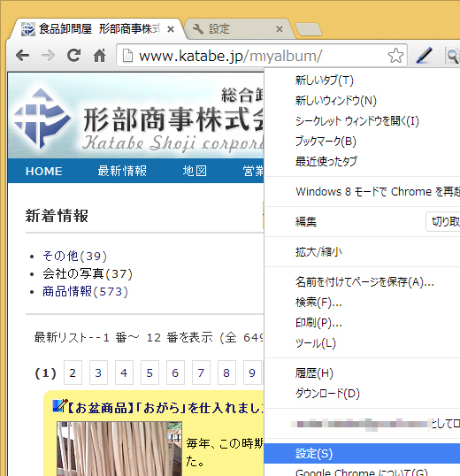Click the browser Back arrow
The image size is (460, 476).
pyautogui.click(x=23, y=56)
